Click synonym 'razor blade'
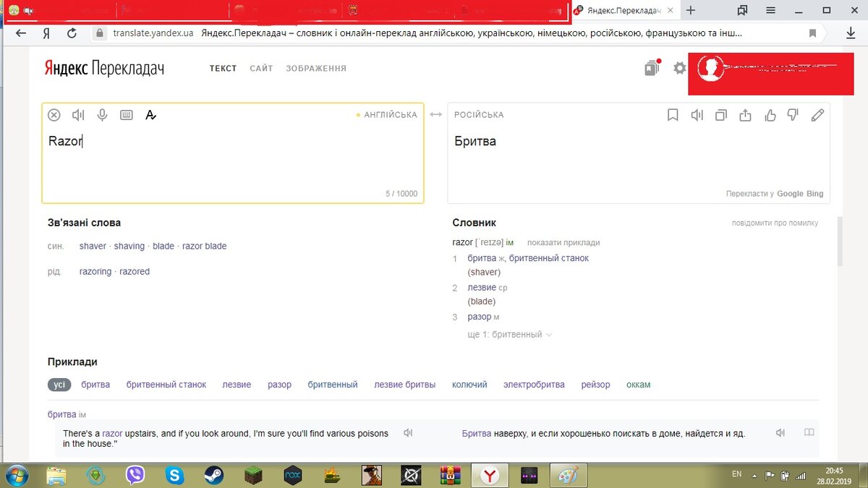The image size is (868, 488). 204,247
